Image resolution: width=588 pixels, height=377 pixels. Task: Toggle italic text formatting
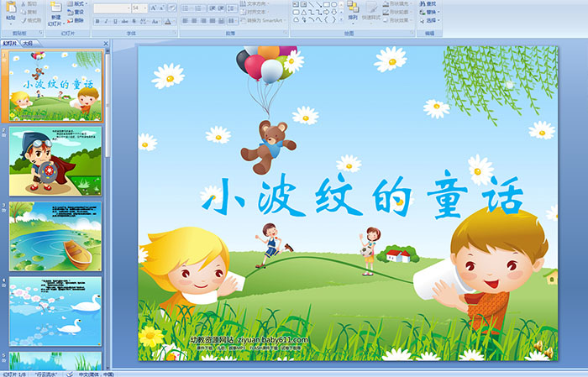pos(104,21)
